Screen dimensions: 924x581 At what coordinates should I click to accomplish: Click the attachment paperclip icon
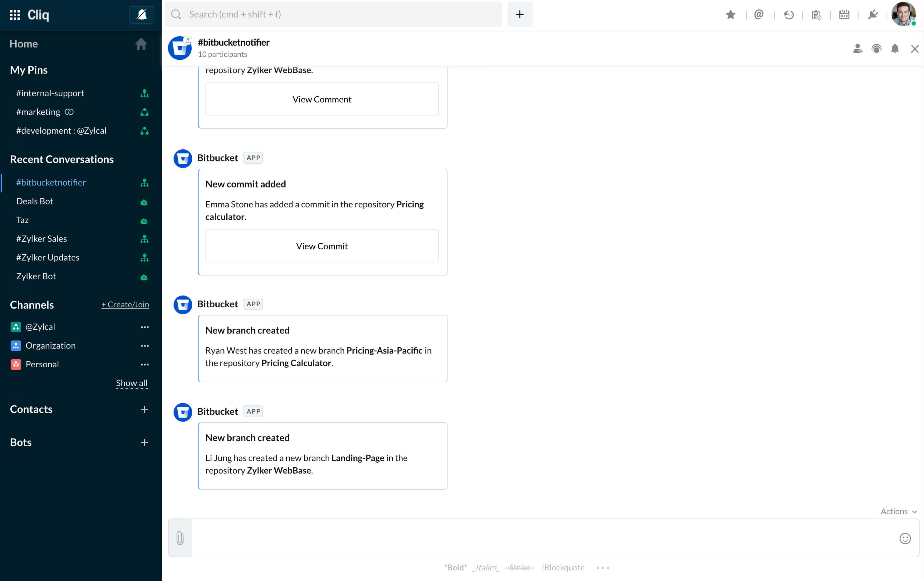179,538
